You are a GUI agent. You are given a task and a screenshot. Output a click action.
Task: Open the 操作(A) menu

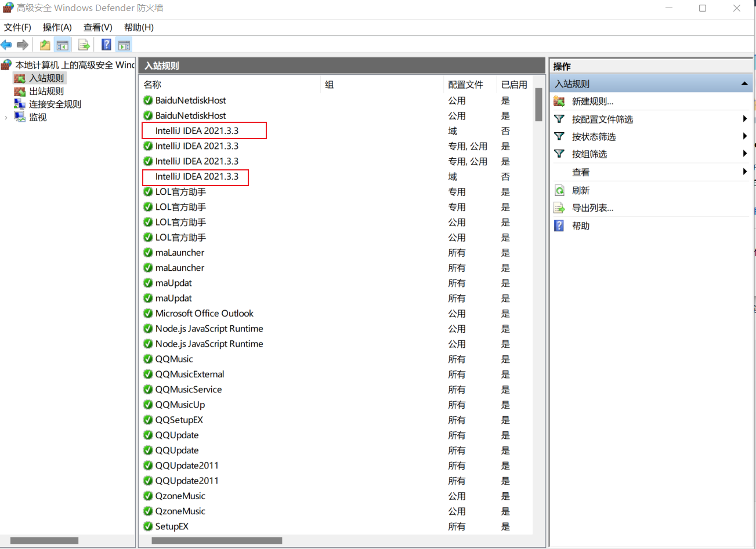coord(57,27)
